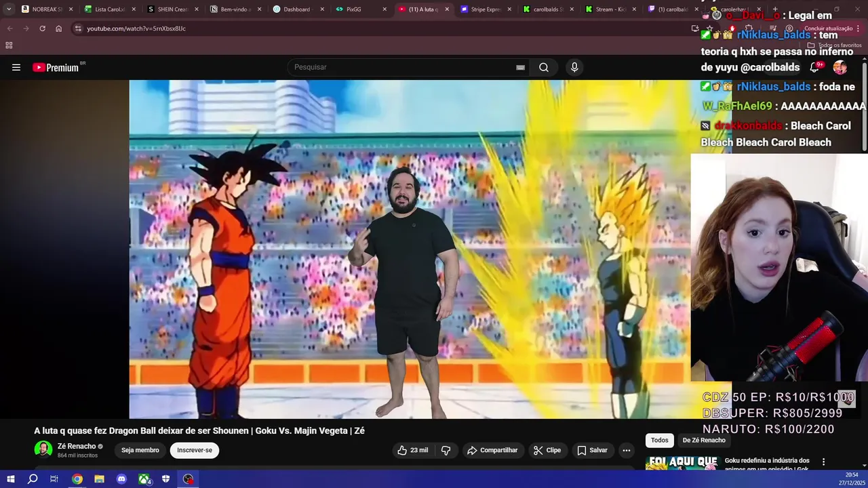Click the search magnifier button

point(544,67)
